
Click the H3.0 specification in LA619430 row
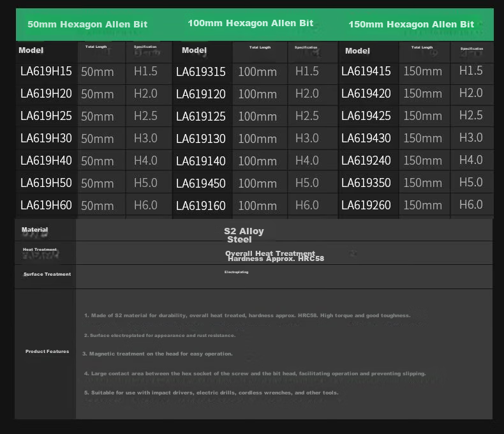point(471,138)
